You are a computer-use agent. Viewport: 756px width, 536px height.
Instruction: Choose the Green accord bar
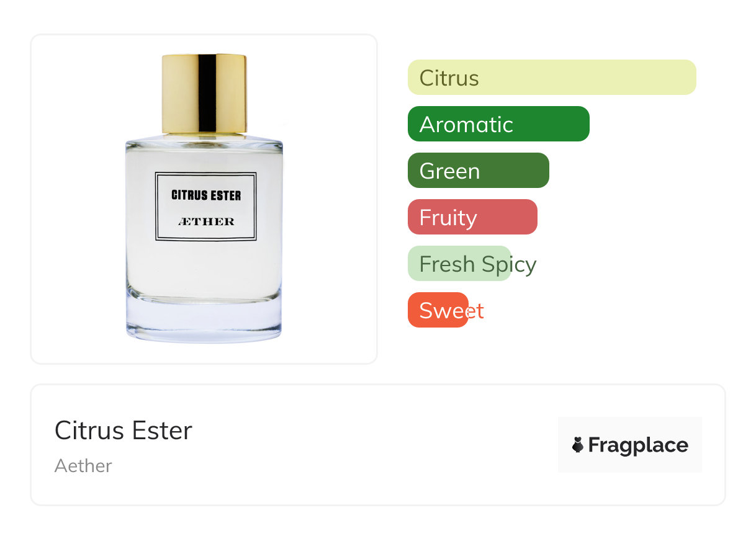point(479,171)
